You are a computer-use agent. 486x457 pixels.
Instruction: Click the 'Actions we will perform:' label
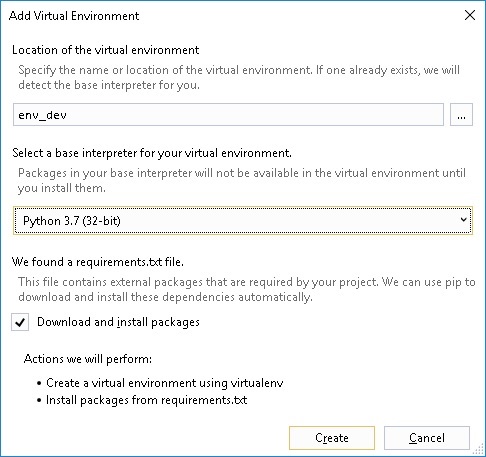pyautogui.click(x=88, y=359)
